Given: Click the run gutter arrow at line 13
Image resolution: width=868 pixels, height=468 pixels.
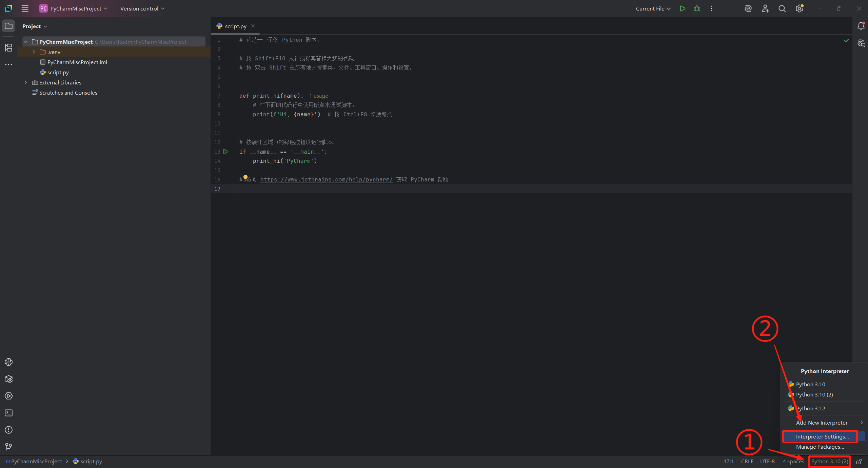Looking at the screenshot, I should coord(226,152).
